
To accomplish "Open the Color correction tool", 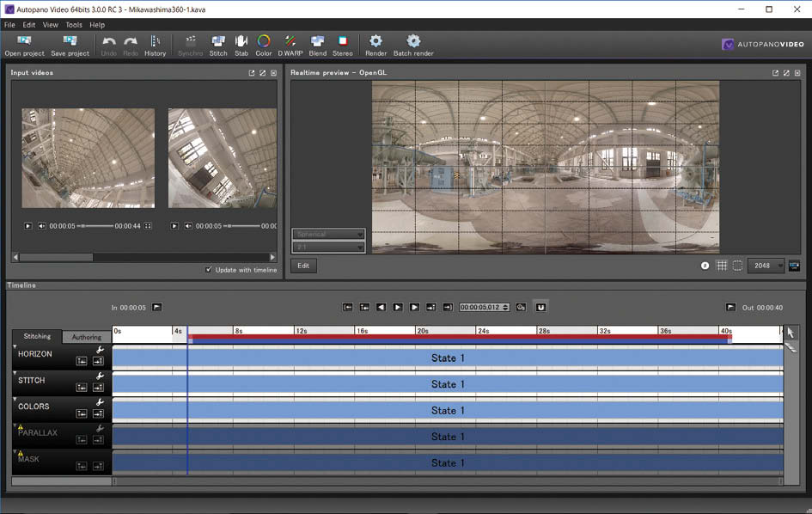I will [264, 46].
